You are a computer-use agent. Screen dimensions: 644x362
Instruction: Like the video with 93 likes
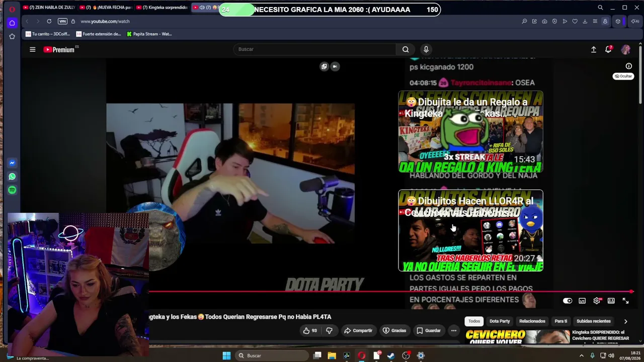(310, 330)
